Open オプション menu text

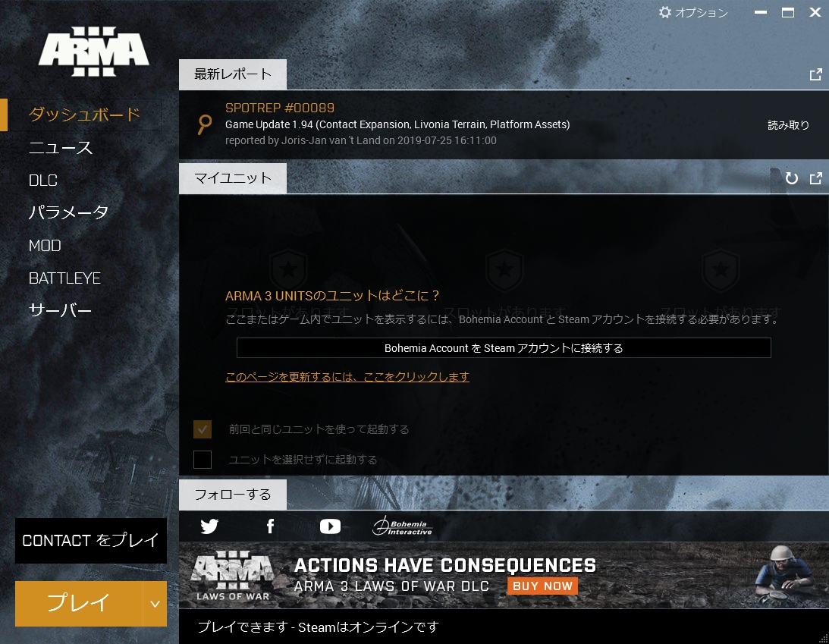pos(702,12)
